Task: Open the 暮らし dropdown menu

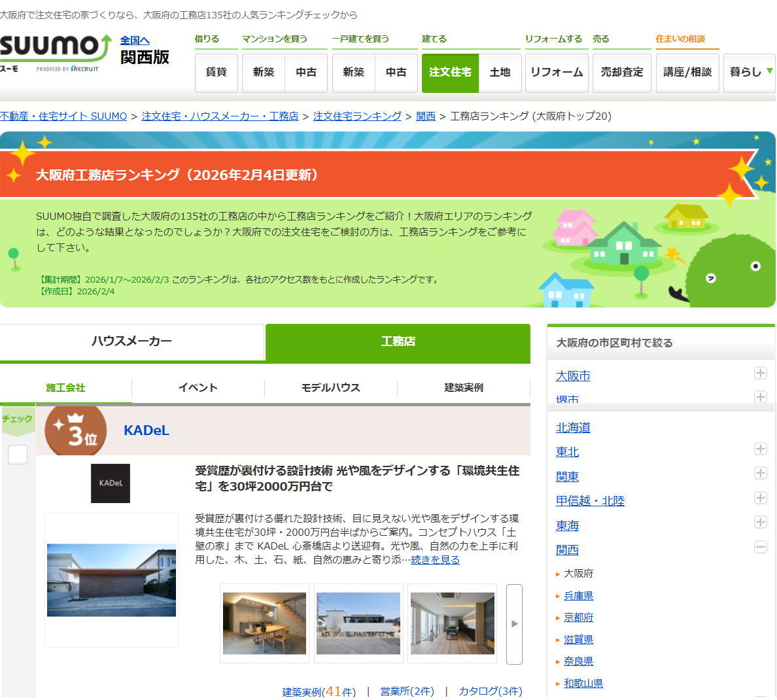Action: pos(750,72)
